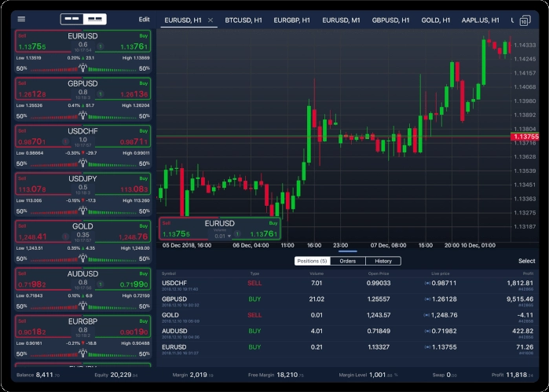Sell GBPUSD at 1.26128
Screen dimensions: 549x392
(x=43, y=89)
